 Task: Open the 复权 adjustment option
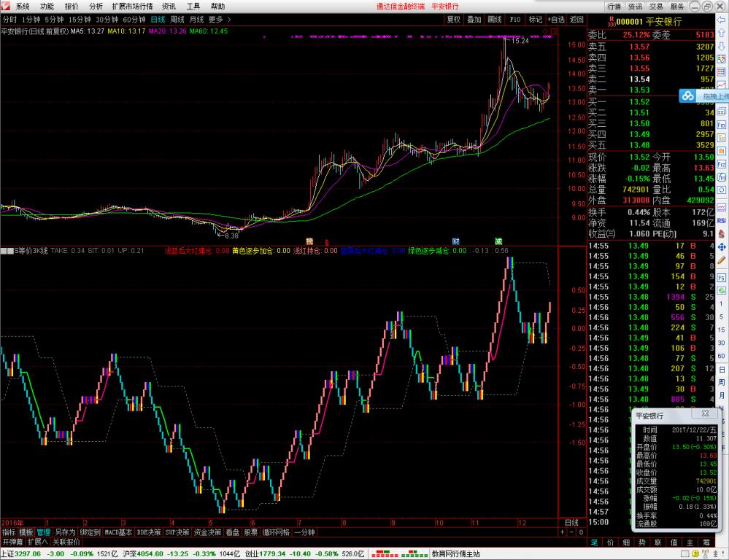(453, 20)
